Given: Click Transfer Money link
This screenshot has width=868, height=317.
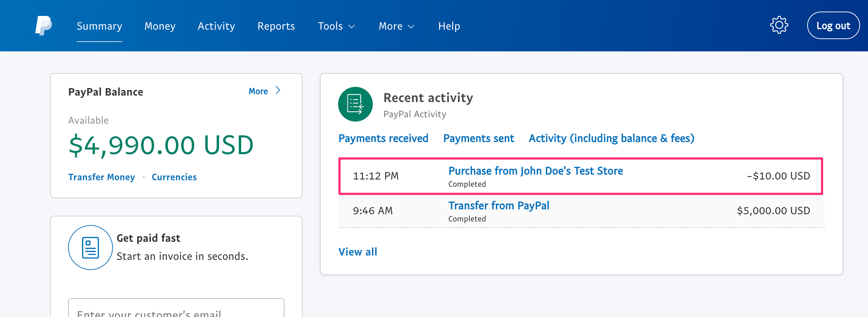Looking at the screenshot, I should [x=102, y=177].
